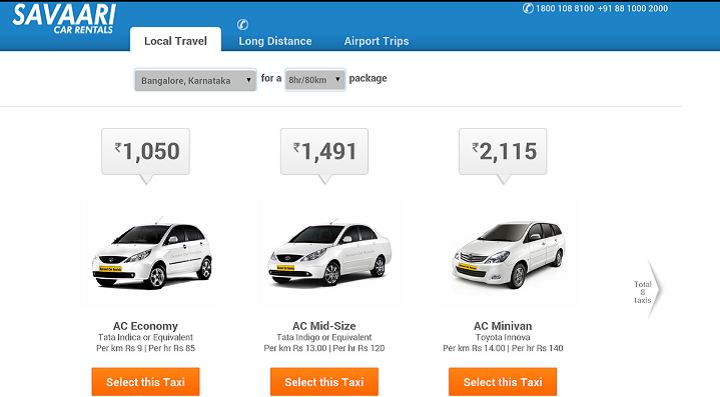Select the Local Travel tab
Viewport: 720px width, 397px height.
tap(175, 39)
